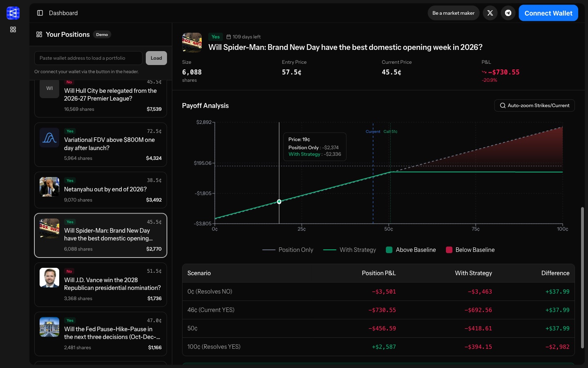Click the magnifier icon in Auto-zoom button
Screen dimensions: 588x368
pos(503,105)
